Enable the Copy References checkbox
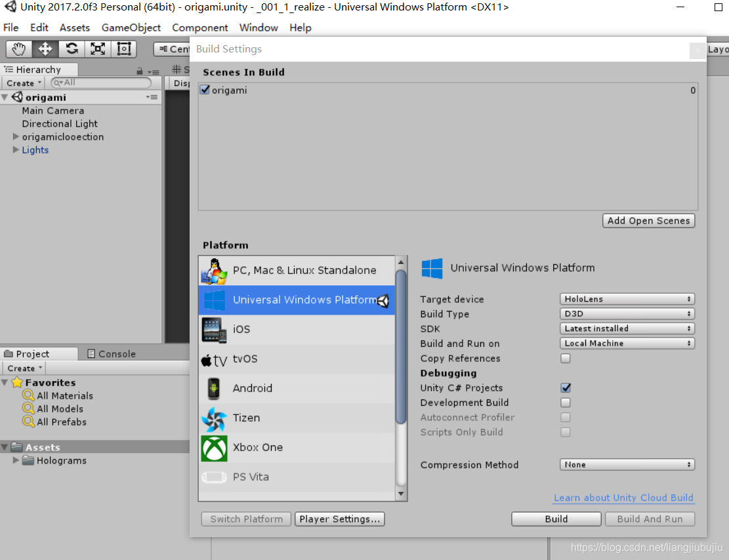 coord(566,358)
